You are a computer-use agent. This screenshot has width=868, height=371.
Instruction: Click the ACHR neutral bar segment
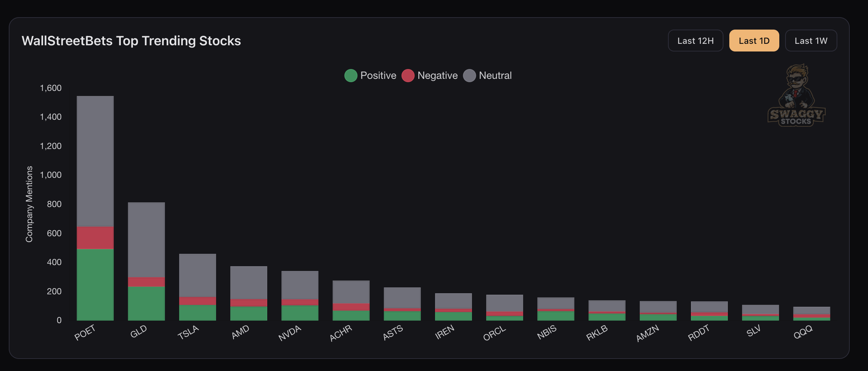tap(351, 292)
